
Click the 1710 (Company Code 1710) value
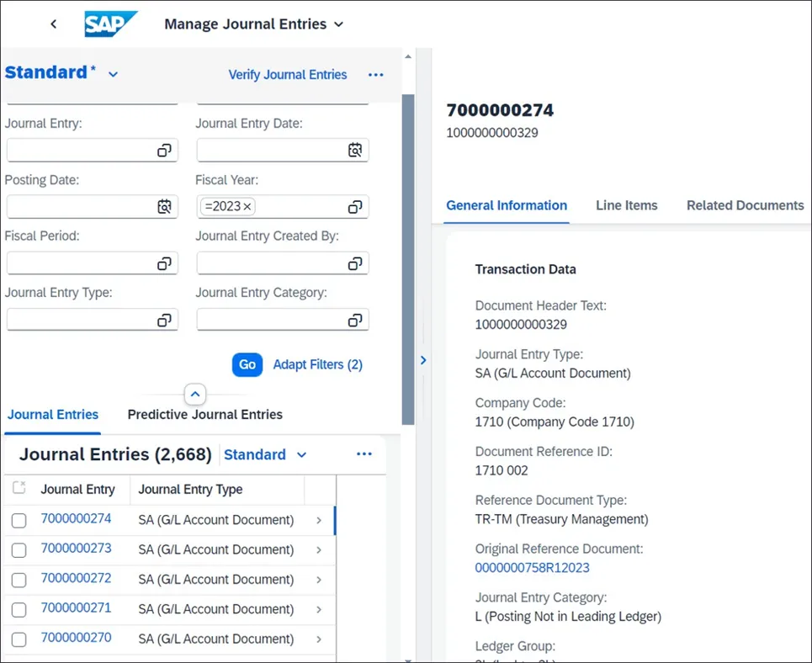pos(555,422)
